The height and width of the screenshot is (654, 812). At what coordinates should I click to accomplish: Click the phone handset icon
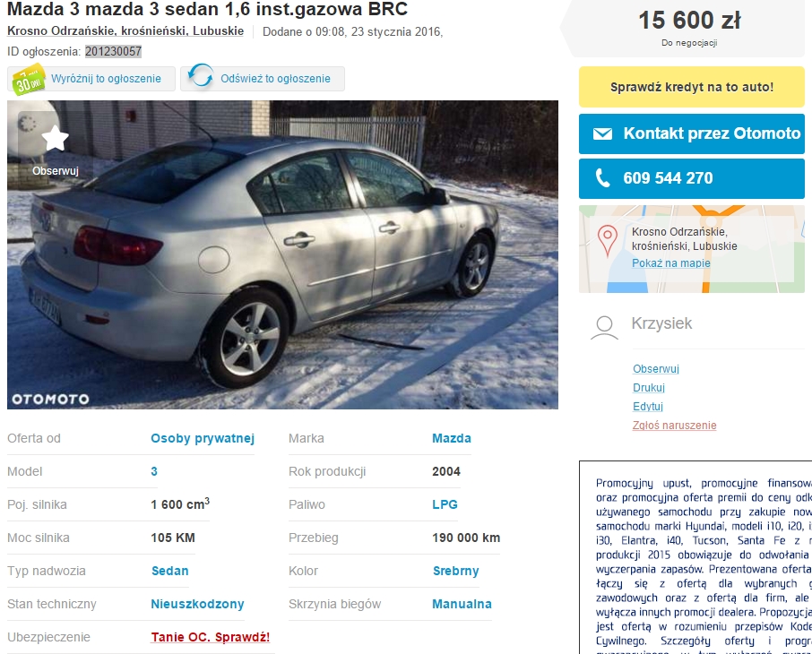(x=602, y=178)
